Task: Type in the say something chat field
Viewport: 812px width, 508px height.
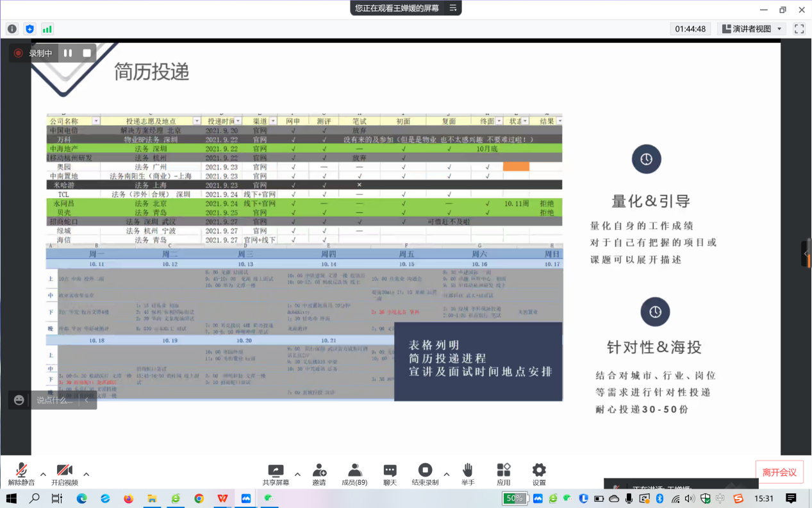Action: (x=54, y=400)
